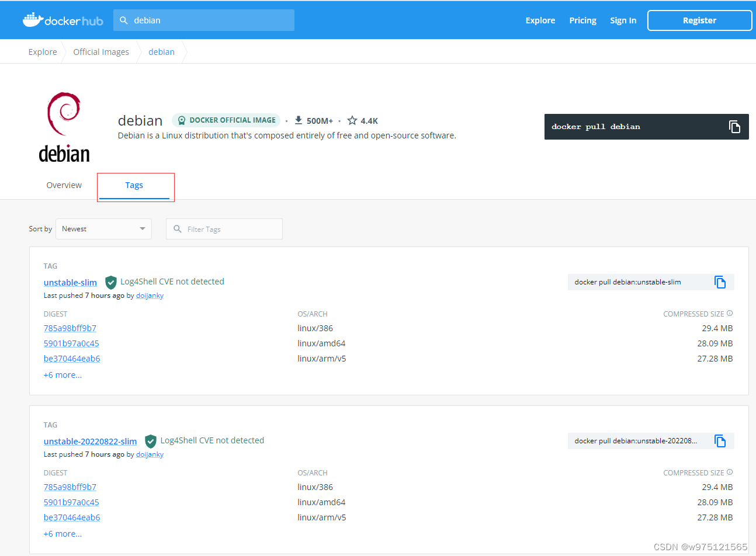Expand the +6 more digests for unstable-20220822-slim
This screenshot has width=756, height=556.
(63, 533)
